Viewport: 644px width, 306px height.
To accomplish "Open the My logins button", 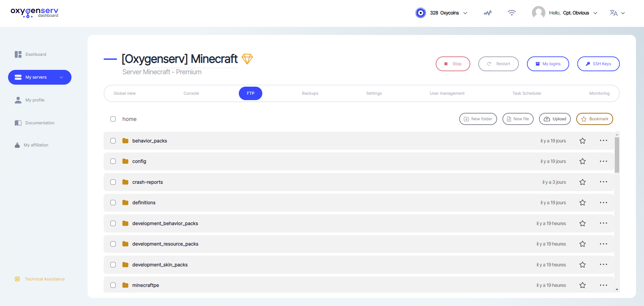I will (548, 64).
